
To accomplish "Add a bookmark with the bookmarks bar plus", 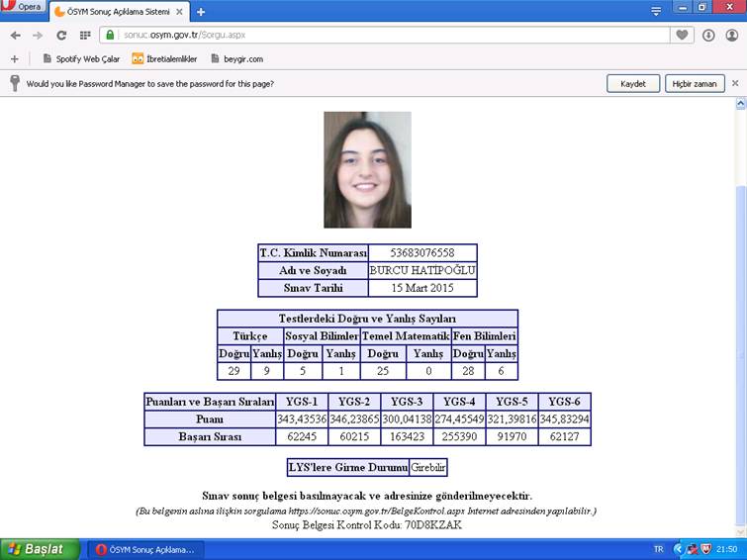I will point(14,58).
